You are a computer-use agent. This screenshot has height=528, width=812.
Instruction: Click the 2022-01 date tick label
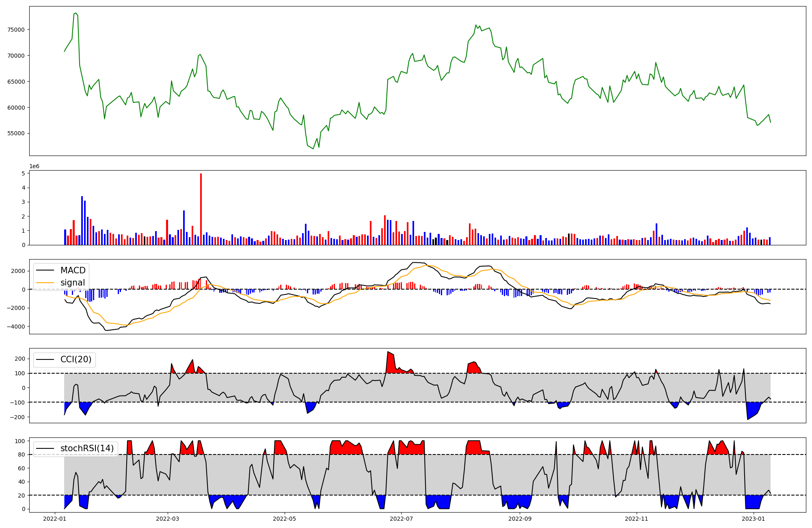pyautogui.click(x=54, y=519)
